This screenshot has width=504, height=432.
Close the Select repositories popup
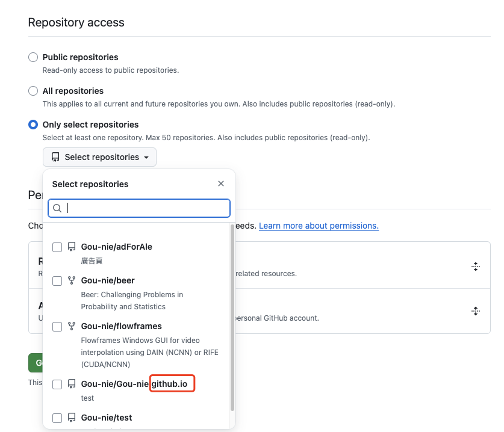(x=221, y=184)
